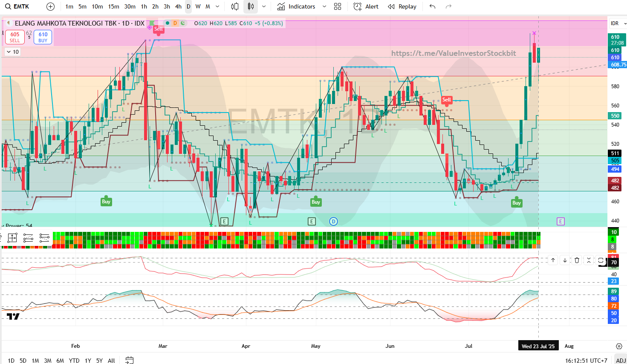This screenshot has height=364, width=627.
Task: Expand the indicators favorites dropdown
Action: tap(324, 6)
